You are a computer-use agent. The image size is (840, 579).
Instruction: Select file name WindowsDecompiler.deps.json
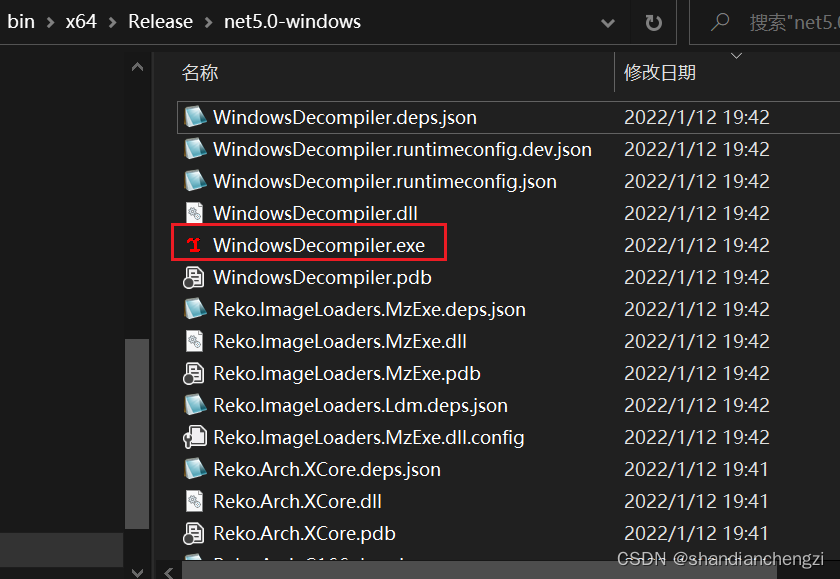(345, 117)
